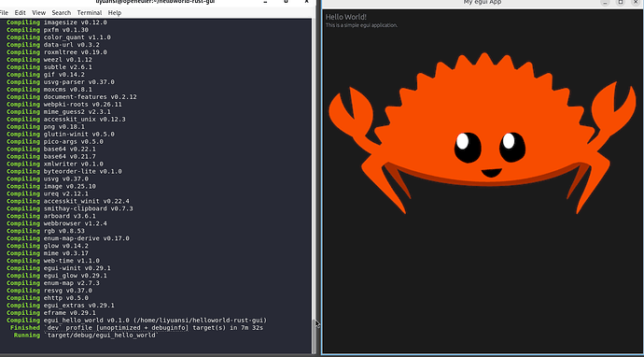Click the Ferris crab image in egui app
Image resolution: width=644 pixels, height=357 pixels.
[483, 133]
